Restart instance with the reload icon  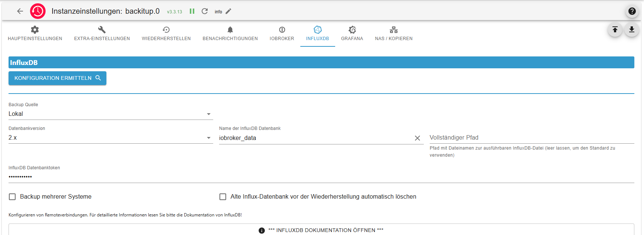pyautogui.click(x=205, y=11)
